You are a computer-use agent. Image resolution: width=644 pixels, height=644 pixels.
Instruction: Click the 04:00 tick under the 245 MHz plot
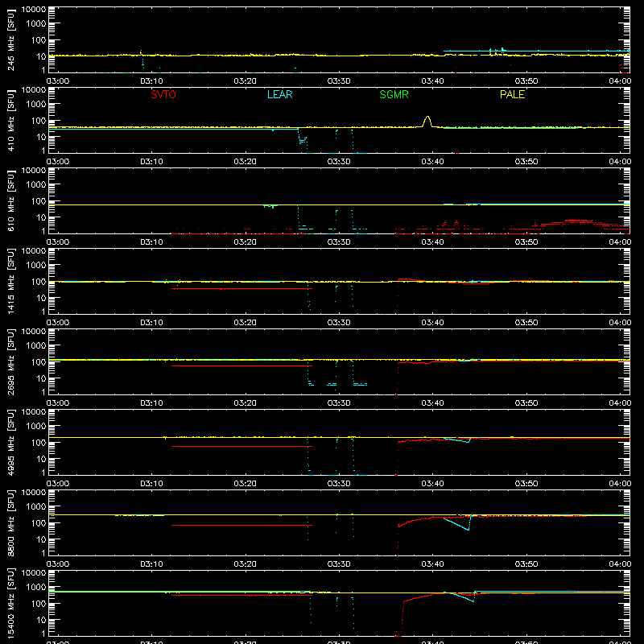(620, 81)
